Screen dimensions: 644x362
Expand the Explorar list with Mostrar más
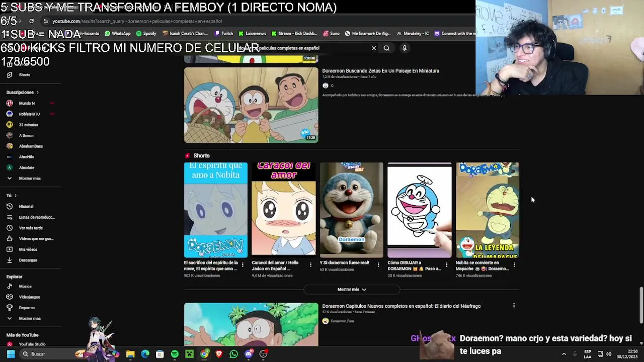(30, 318)
